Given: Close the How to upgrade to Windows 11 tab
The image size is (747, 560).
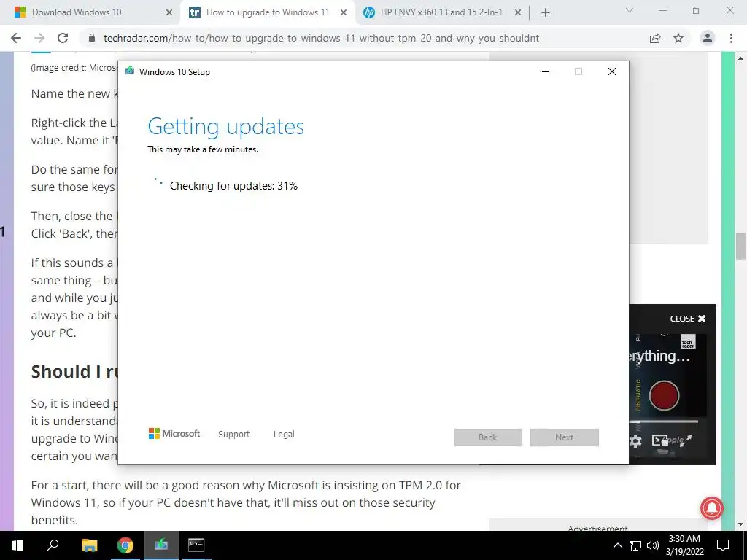Looking at the screenshot, I should point(344,13).
